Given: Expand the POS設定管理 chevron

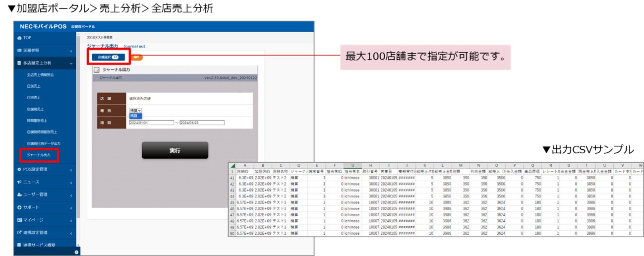Looking at the screenshot, I should point(71,170).
